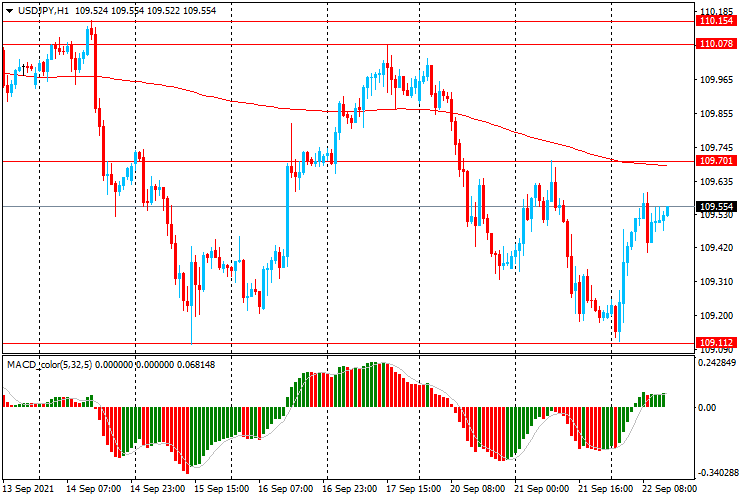Viewport: 740px width, 500px height.
Task: Select the 109.112 red price level label
Action: pyautogui.click(x=716, y=343)
